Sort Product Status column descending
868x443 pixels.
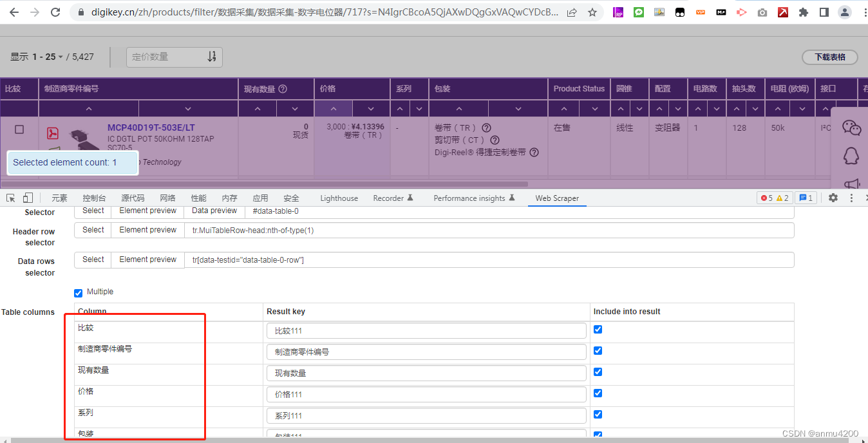594,109
